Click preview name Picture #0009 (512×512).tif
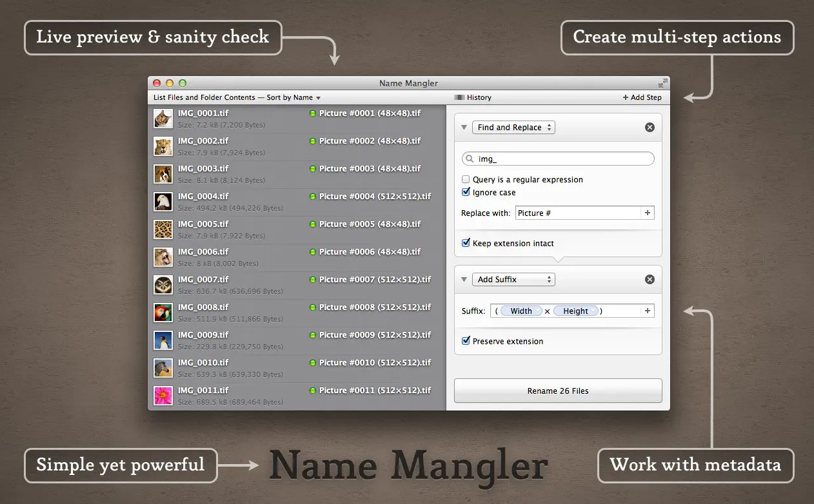 (x=375, y=335)
